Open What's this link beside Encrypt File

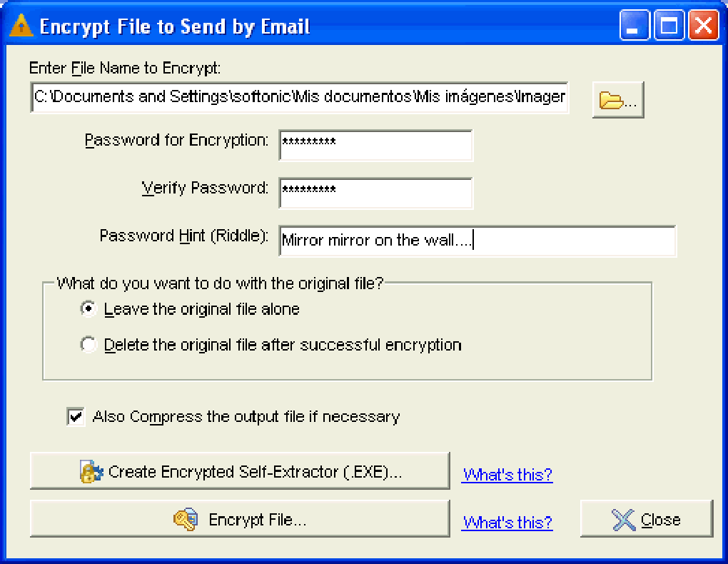[x=507, y=523]
